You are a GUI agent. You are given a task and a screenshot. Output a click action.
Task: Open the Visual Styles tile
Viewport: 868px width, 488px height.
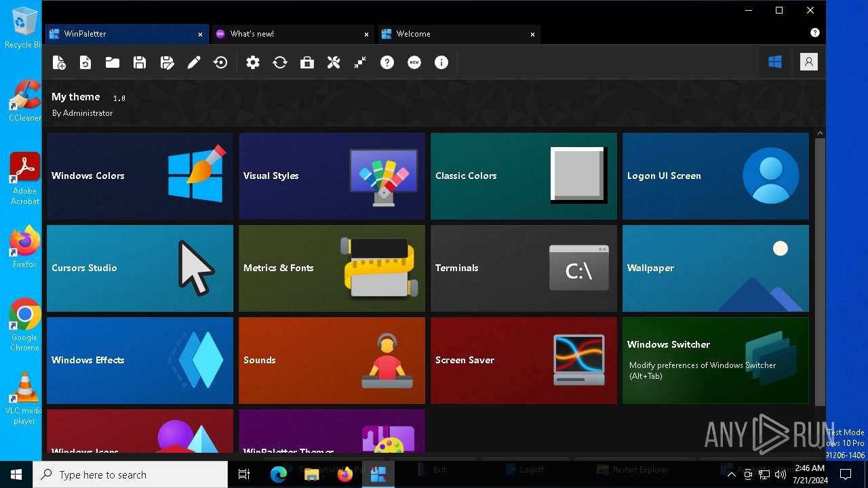[x=332, y=176]
